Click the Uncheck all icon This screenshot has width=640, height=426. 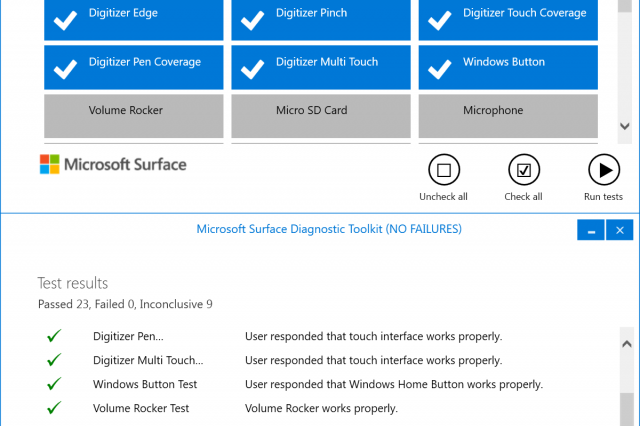(443, 170)
